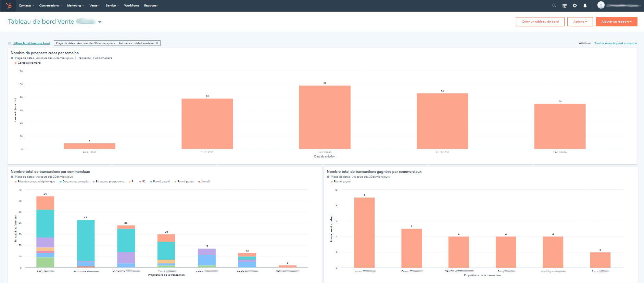Click info icon under 'Nombre de prospects créés'

coord(12,58)
